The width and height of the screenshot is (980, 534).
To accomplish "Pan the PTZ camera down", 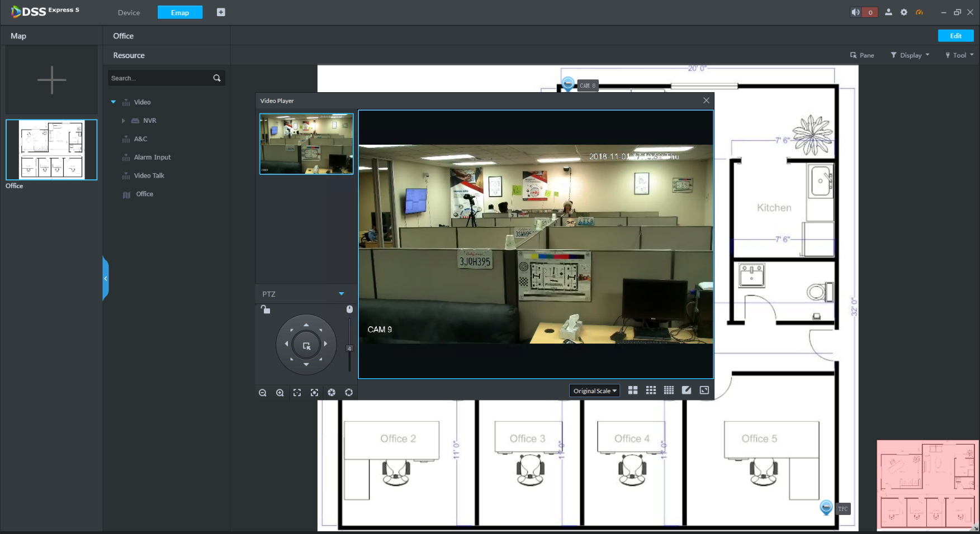I will point(306,364).
